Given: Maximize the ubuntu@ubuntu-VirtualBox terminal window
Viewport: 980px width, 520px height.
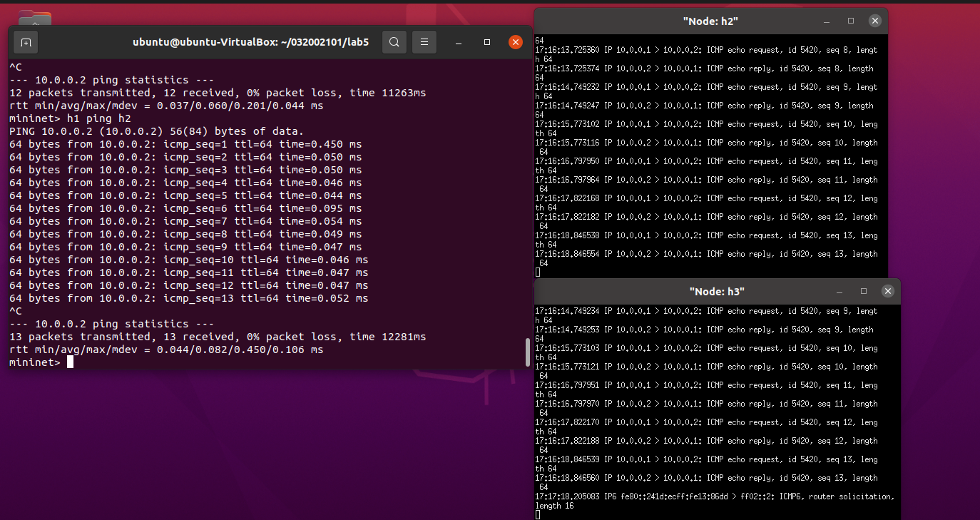Looking at the screenshot, I should [487, 42].
